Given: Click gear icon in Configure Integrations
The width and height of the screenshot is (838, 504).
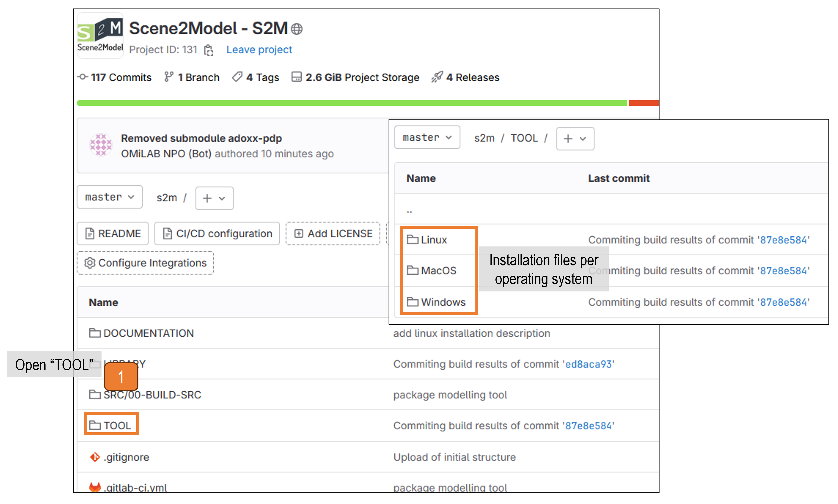Looking at the screenshot, I should (x=90, y=262).
